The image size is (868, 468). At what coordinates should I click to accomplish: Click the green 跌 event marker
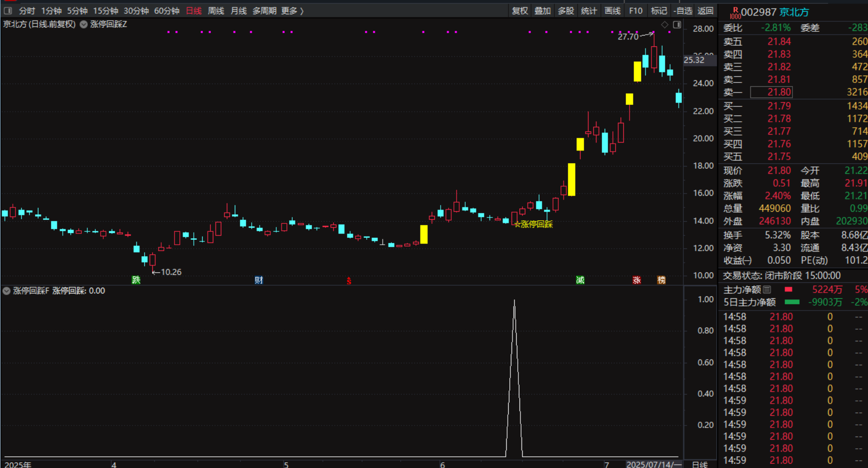pos(136,280)
